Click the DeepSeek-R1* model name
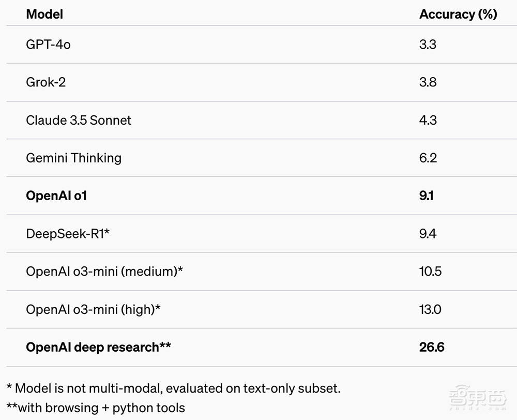The height and width of the screenshot is (420, 517). [68, 234]
